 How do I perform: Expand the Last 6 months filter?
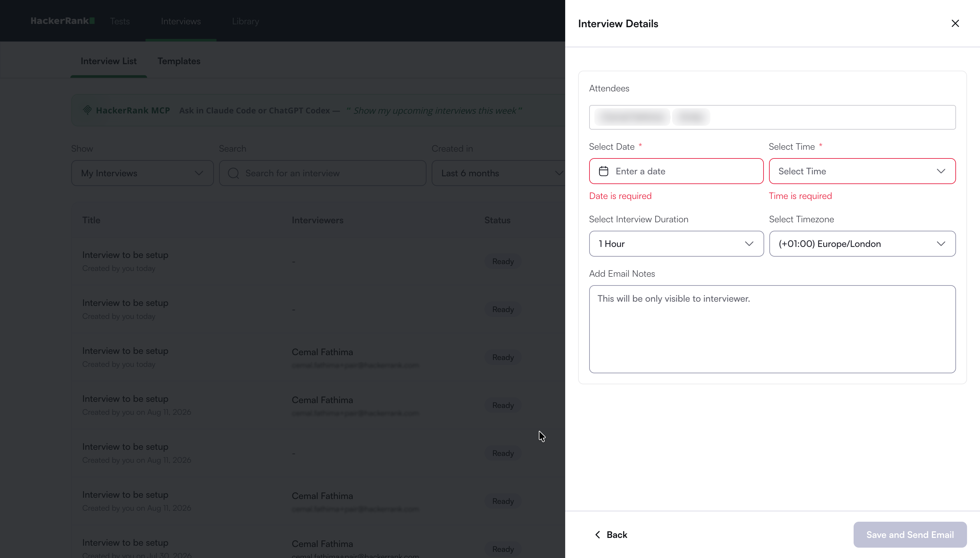click(x=498, y=173)
